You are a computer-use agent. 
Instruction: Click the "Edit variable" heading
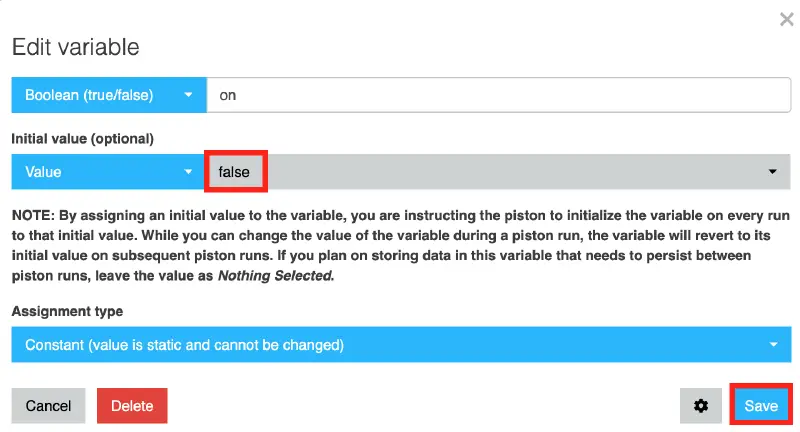[75, 47]
